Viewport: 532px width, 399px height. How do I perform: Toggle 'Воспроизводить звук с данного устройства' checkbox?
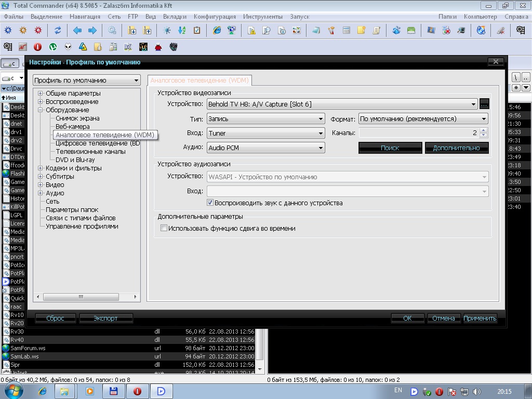pos(210,203)
